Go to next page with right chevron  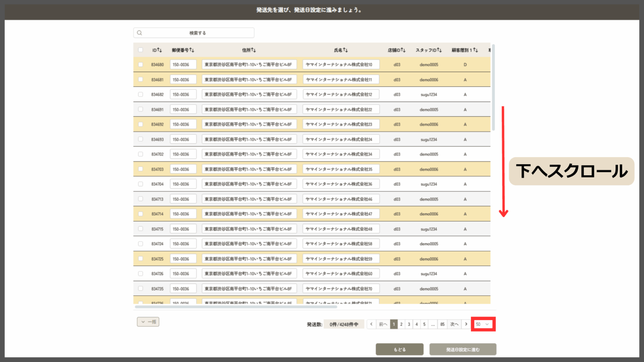[x=466, y=324]
